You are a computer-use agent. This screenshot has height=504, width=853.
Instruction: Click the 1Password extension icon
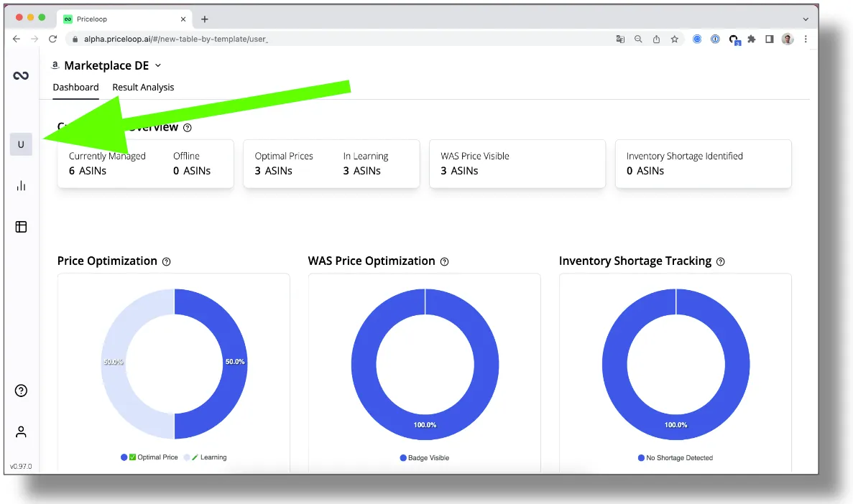click(715, 39)
